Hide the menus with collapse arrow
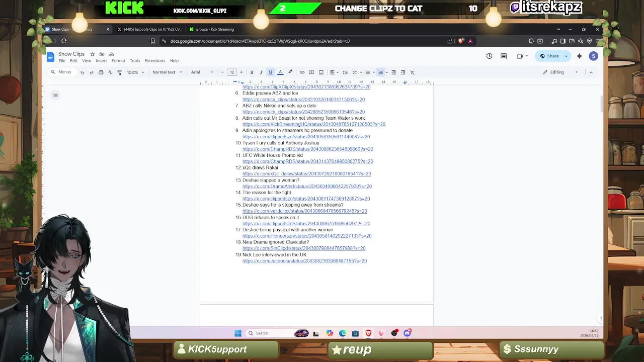The width and height of the screenshot is (644, 362). (591, 72)
